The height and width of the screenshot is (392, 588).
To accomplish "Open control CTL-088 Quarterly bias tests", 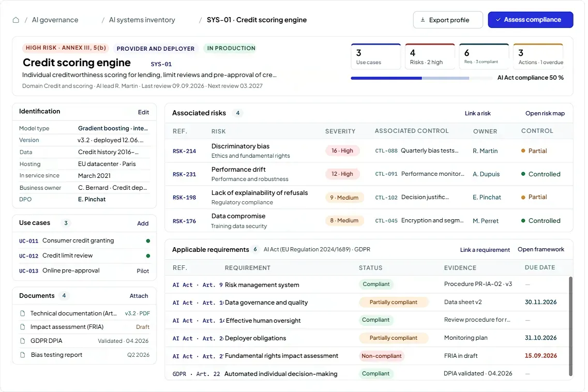I will point(417,151).
